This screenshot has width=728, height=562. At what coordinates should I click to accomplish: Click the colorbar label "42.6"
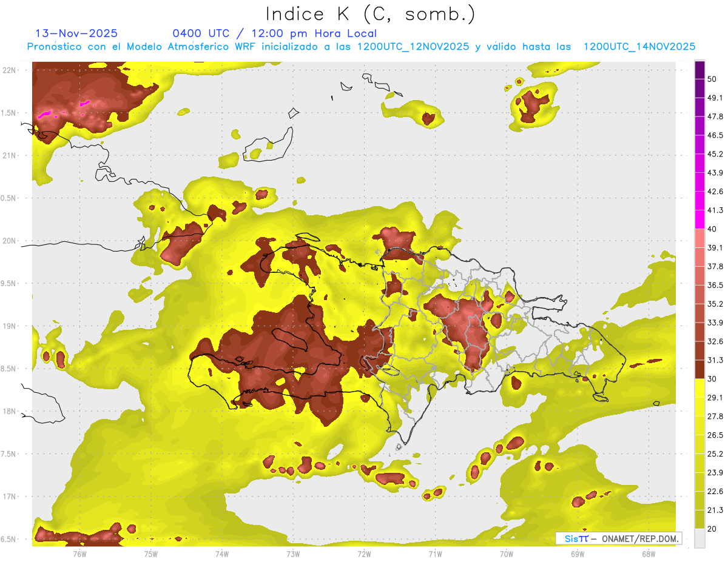[x=715, y=192]
